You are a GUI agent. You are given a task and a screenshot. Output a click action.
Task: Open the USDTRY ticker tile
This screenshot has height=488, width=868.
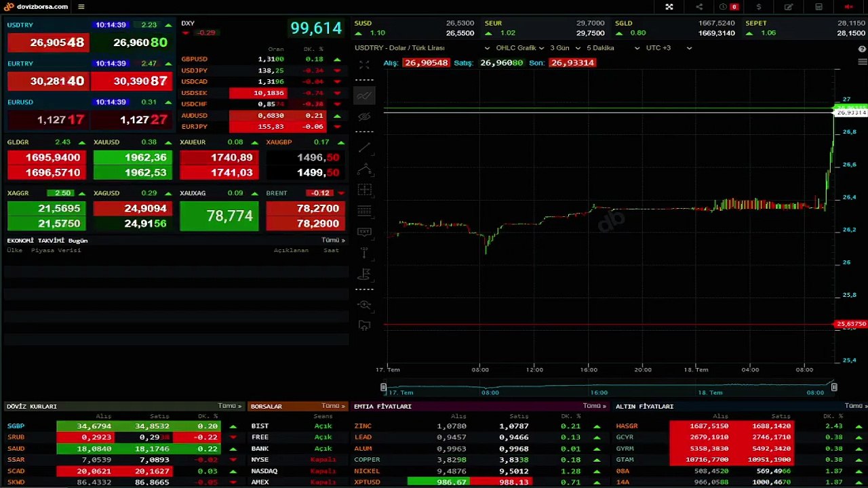[90, 37]
